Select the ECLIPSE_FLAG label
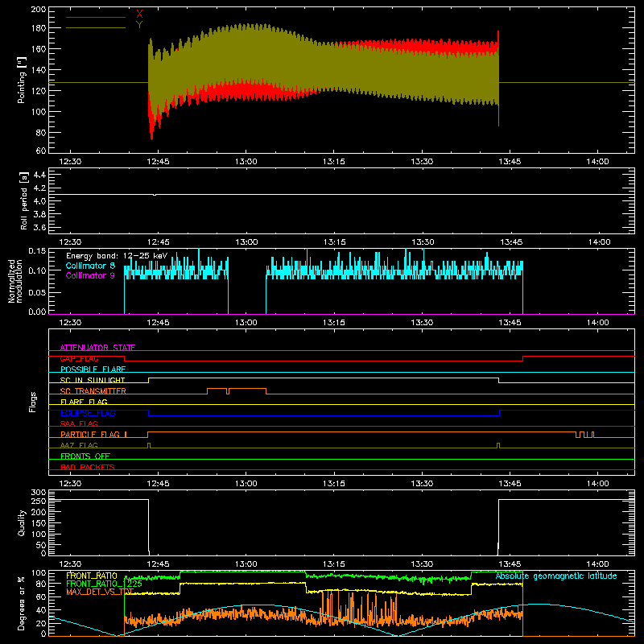Viewport: 644px width, 644px height. pyautogui.click(x=88, y=413)
